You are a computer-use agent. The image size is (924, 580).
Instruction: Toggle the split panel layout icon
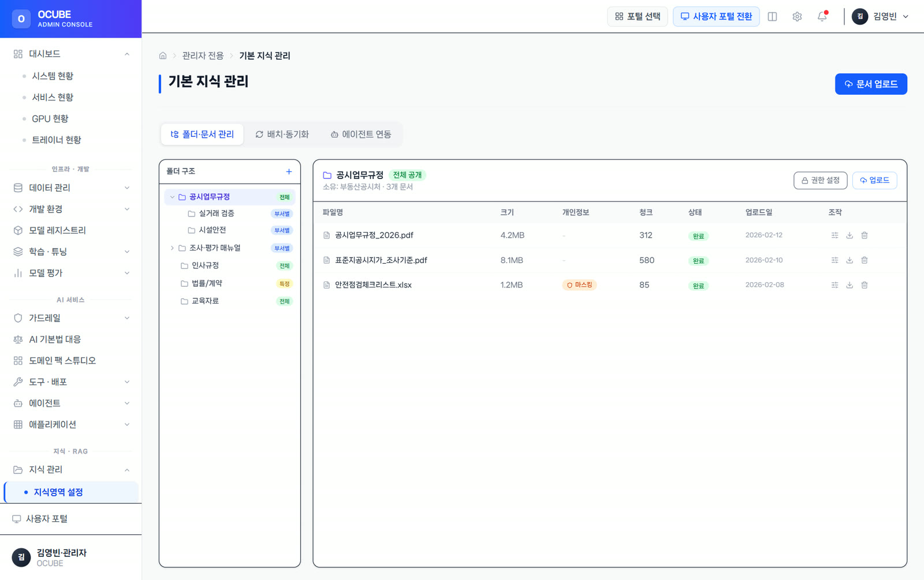[x=772, y=17]
